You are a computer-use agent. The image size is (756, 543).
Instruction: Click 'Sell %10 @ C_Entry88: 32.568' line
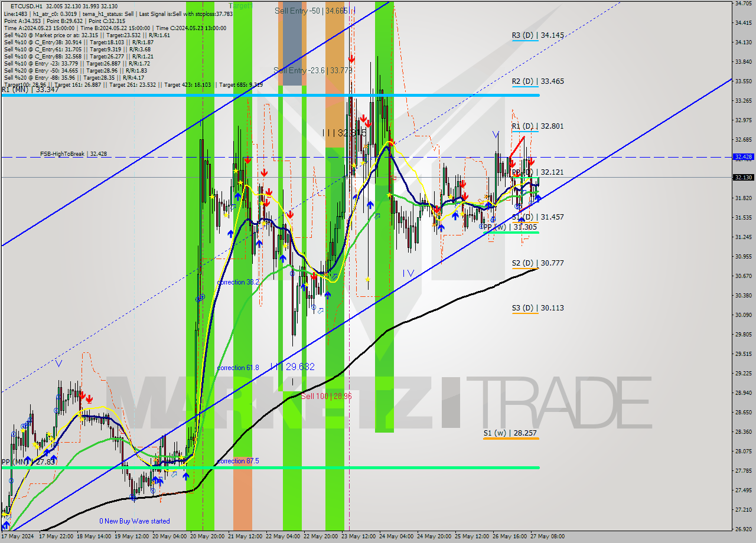(x=79, y=56)
